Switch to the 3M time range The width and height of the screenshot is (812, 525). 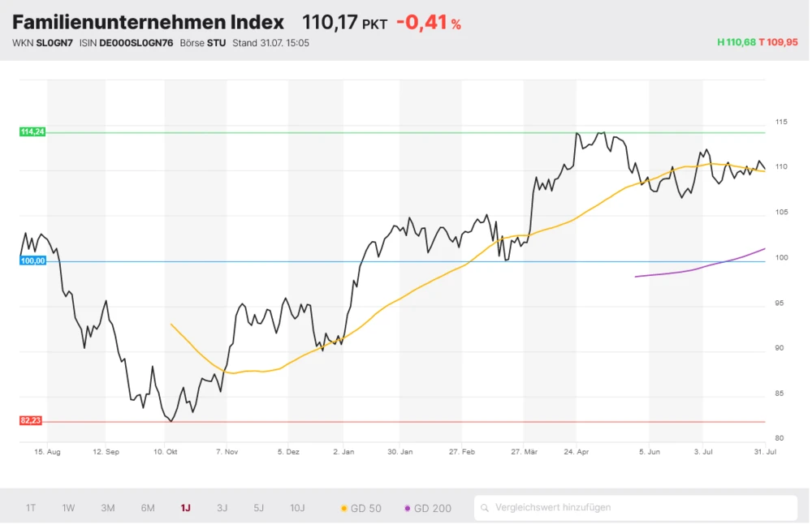click(108, 509)
